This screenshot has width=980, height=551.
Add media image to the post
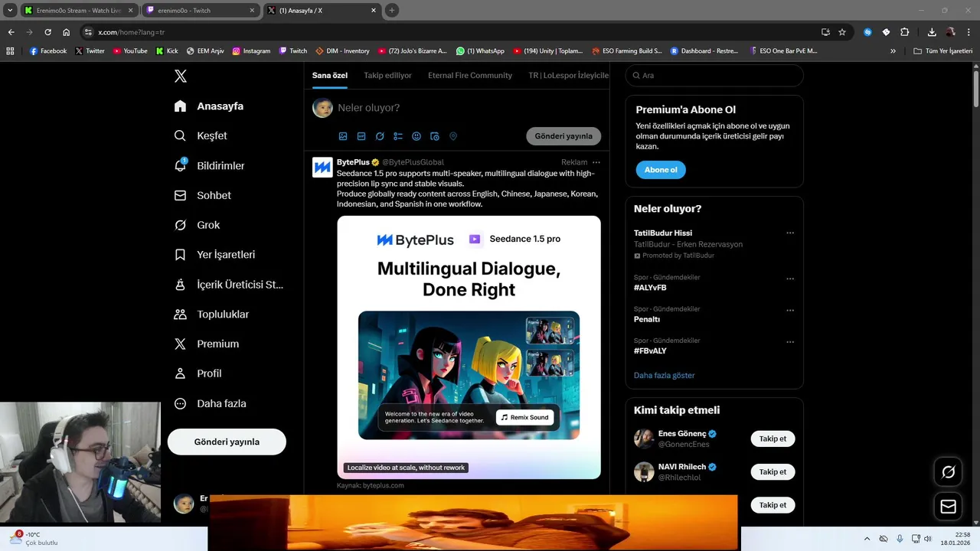343,136
